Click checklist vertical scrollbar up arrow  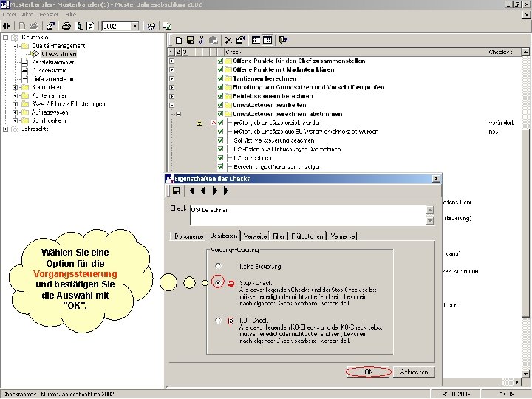[x=525, y=52]
